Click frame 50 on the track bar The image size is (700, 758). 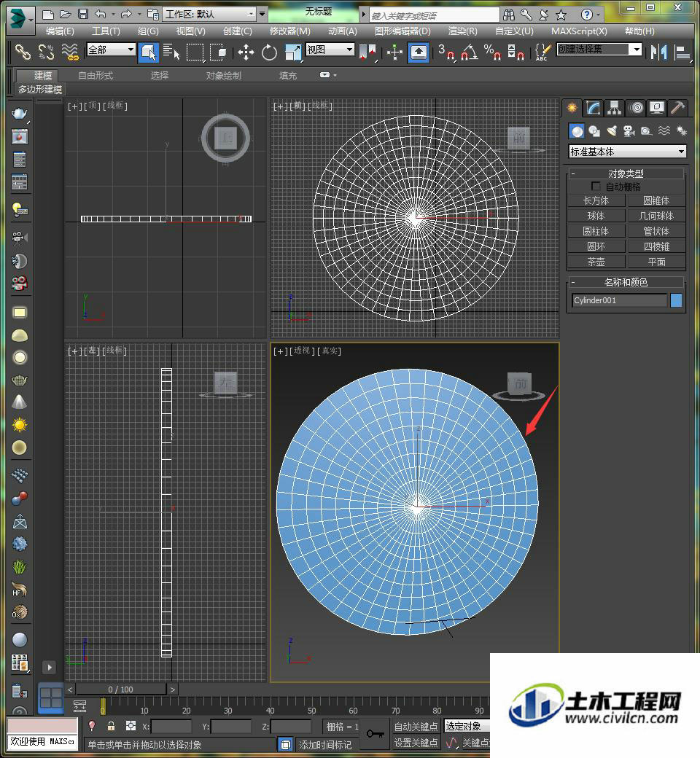(311, 711)
